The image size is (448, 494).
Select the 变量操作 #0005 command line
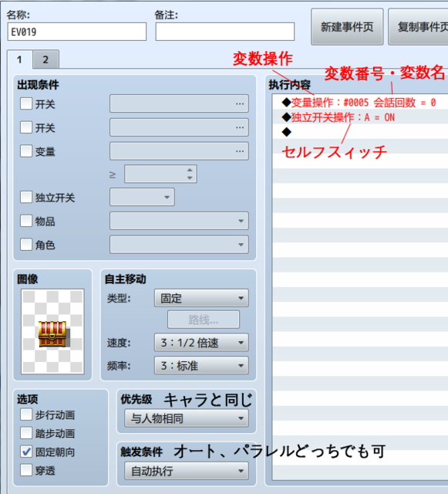click(360, 102)
